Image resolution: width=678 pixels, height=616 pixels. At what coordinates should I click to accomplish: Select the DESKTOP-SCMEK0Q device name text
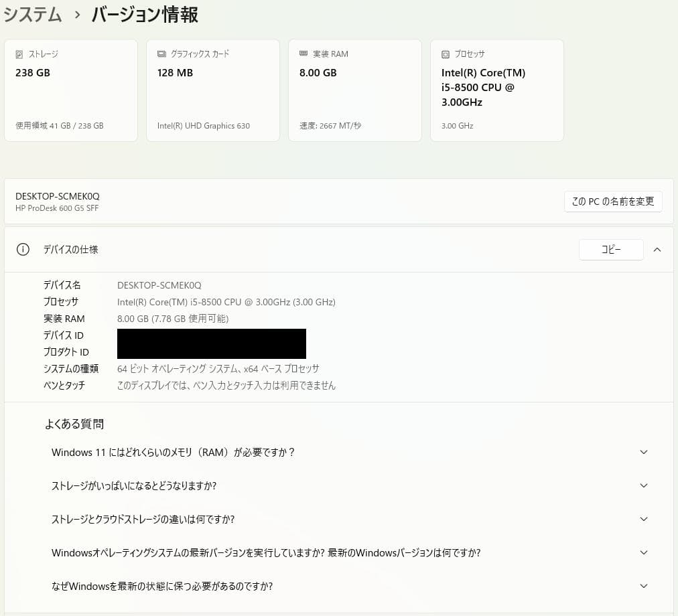pyautogui.click(x=57, y=196)
